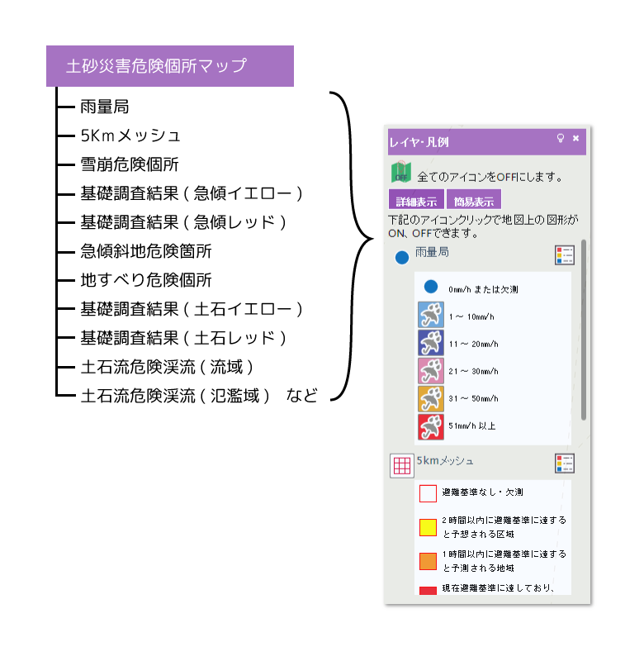The height and width of the screenshot is (661, 644).
Task: Click the 51mm/h以上 red umbrella icon
Action: [x=431, y=426]
